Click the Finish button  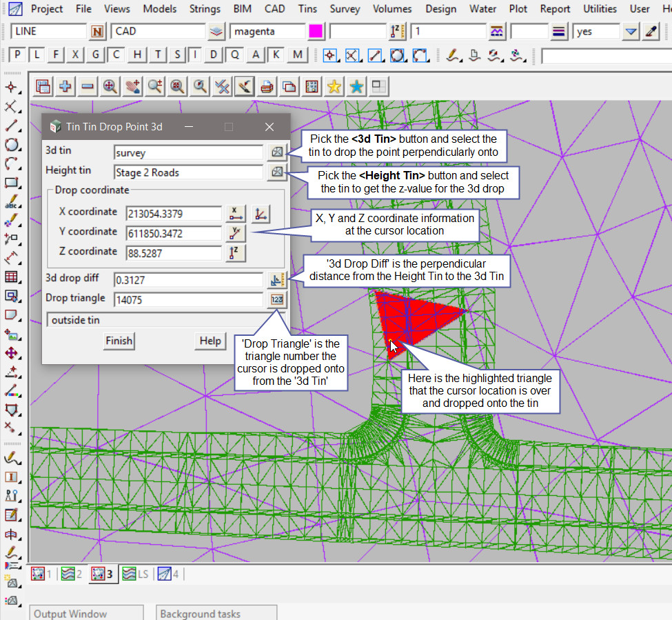[119, 341]
